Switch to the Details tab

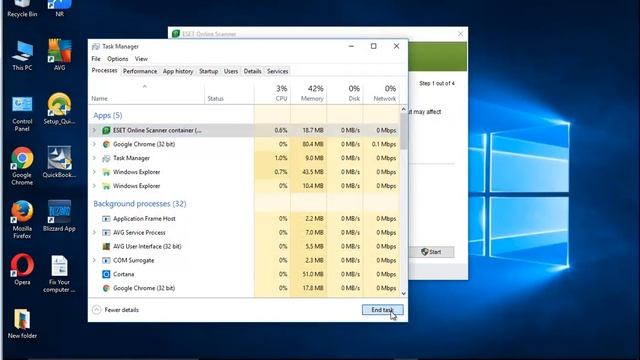coord(252,71)
